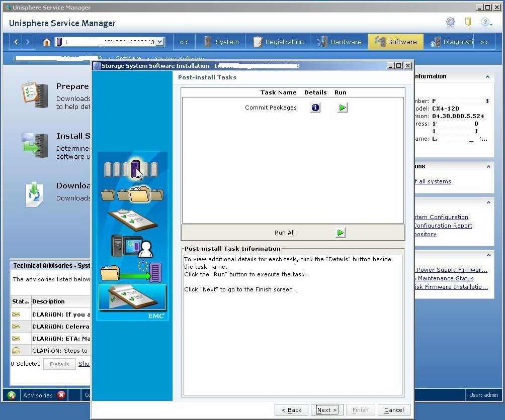This screenshot has height=420, width=505.
Task: Collapse the panel containing all systems link
Action: (488, 167)
